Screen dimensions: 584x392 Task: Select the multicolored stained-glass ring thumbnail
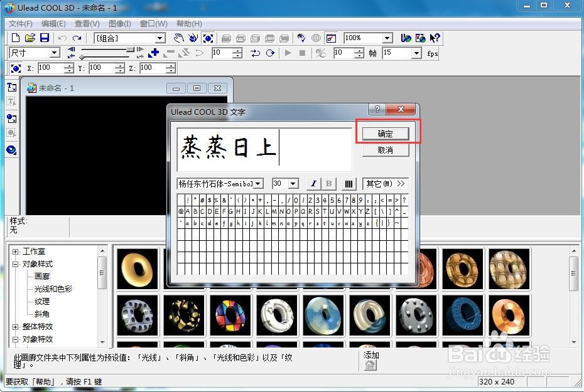(x=230, y=315)
